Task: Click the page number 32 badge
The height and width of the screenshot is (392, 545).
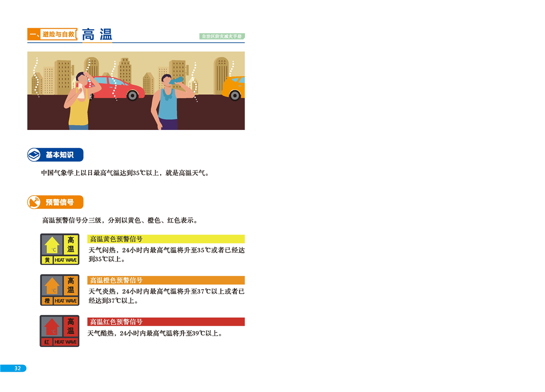Action: click(x=13, y=368)
